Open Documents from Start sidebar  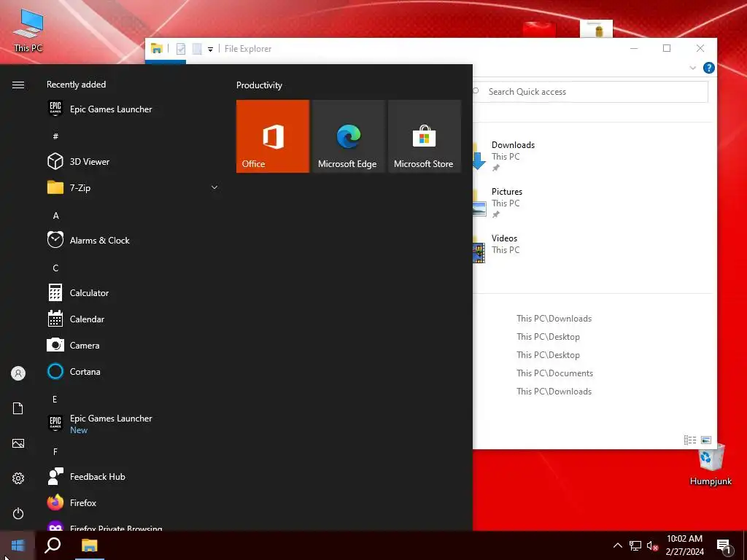pyautogui.click(x=18, y=408)
